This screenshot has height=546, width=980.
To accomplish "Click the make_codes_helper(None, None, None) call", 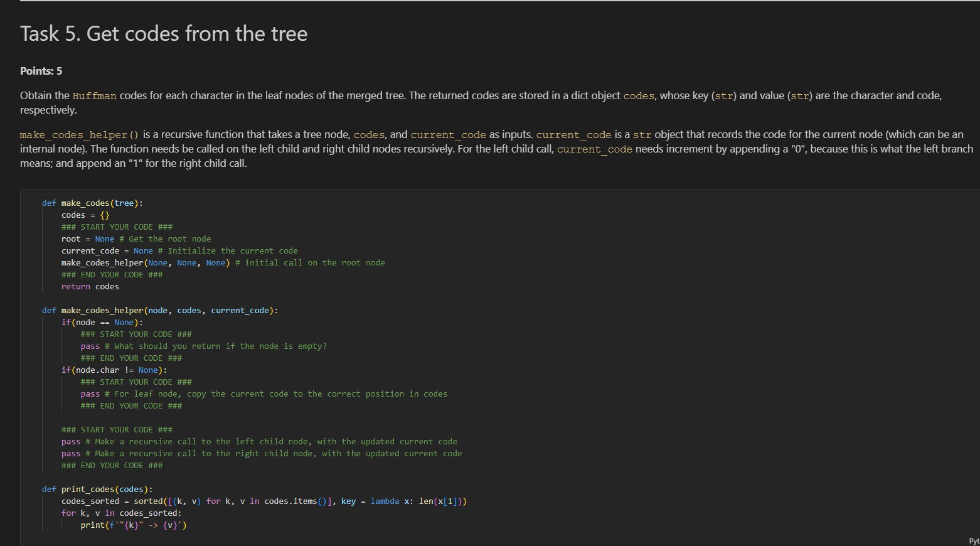I will click(x=144, y=262).
